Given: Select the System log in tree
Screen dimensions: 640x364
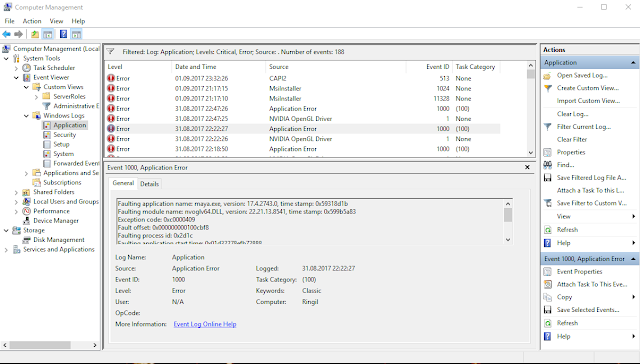Looking at the screenshot, I should pos(64,154).
